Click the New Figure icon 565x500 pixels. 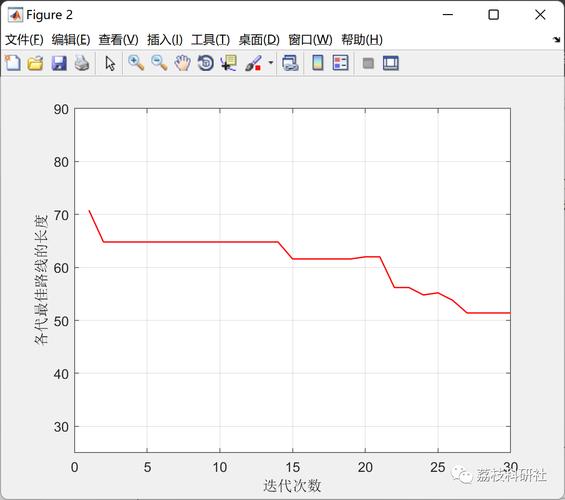tap(13, 63)
